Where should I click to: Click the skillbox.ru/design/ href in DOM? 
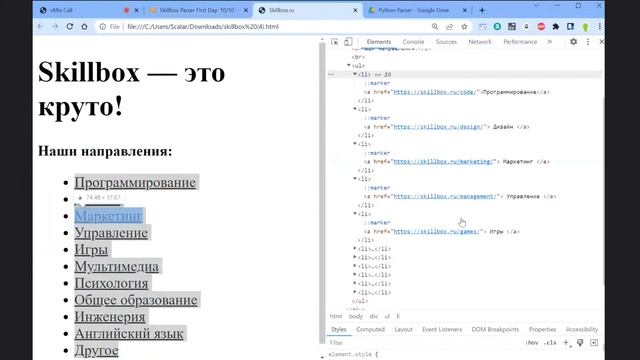tap(438, 127)
